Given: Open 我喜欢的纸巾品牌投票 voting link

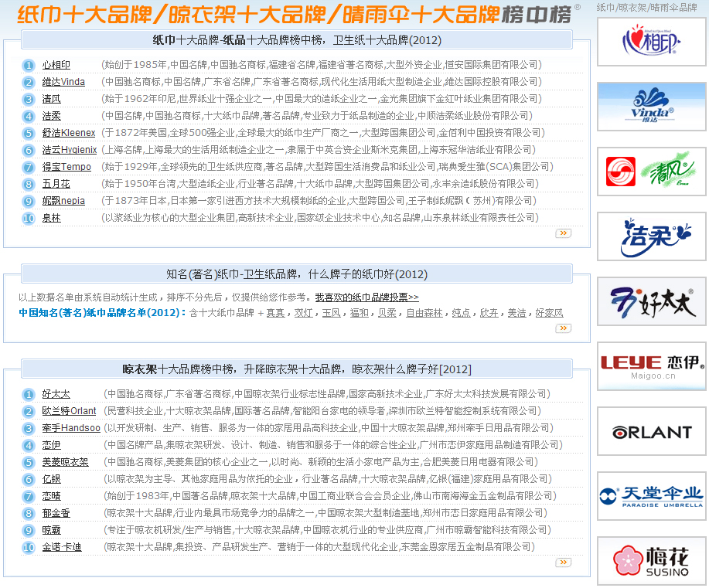Looking at the screenshot, I should coord(366,297).
